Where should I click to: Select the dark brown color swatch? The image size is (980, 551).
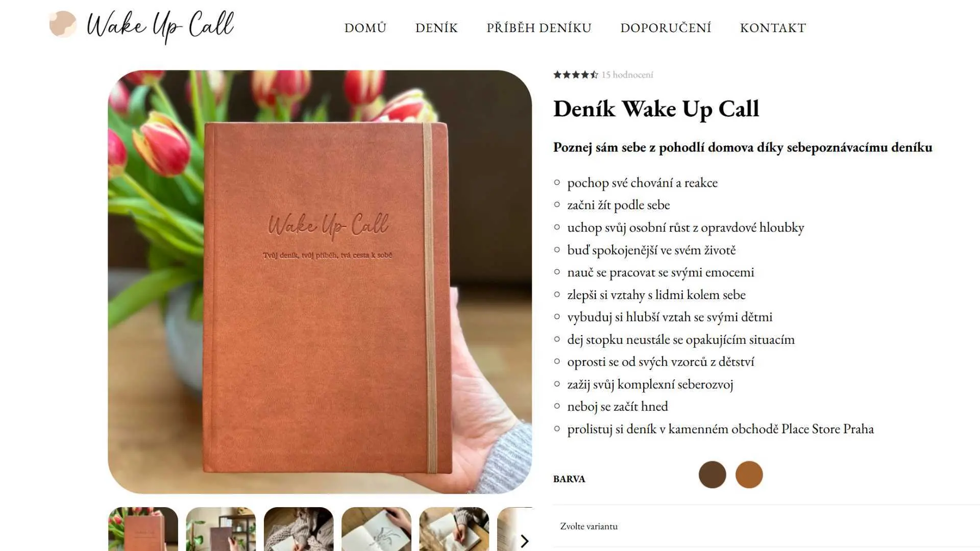click(x=712, y=474)
